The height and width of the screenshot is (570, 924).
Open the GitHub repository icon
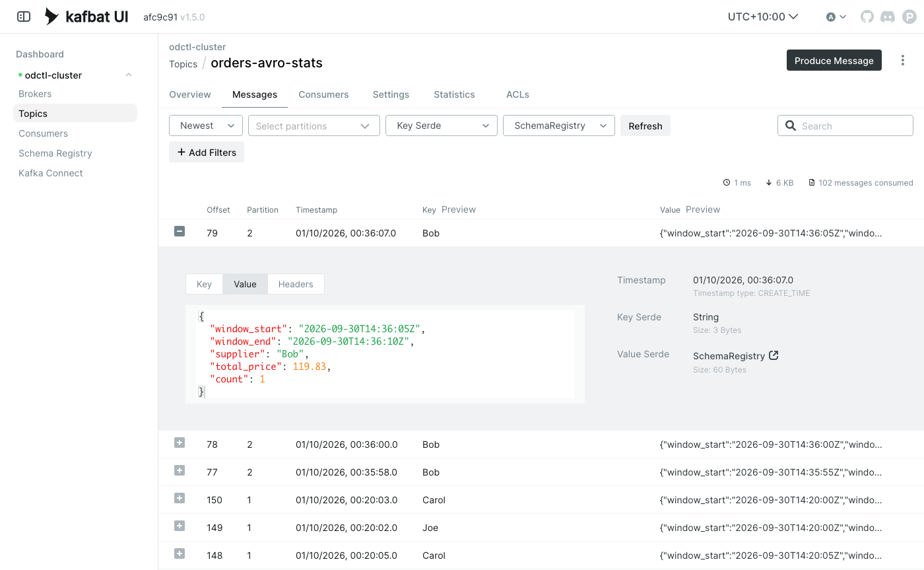pyautogui.click(x=867, y=17)
